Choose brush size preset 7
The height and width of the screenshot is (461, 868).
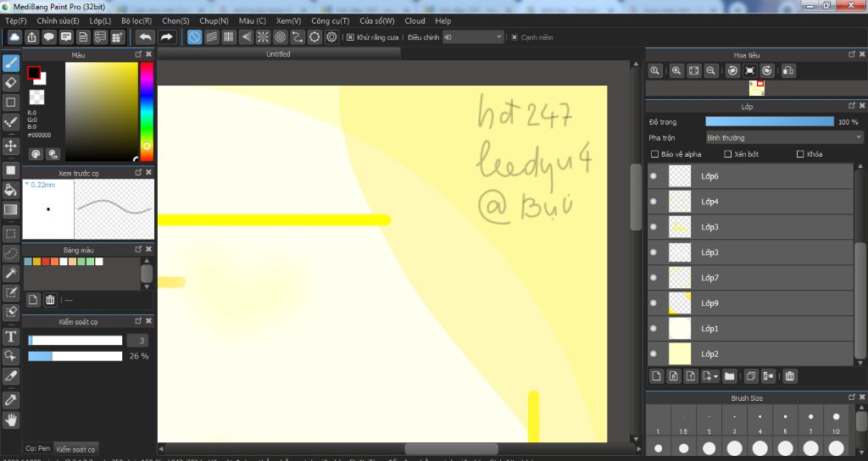tap(811, 422)
